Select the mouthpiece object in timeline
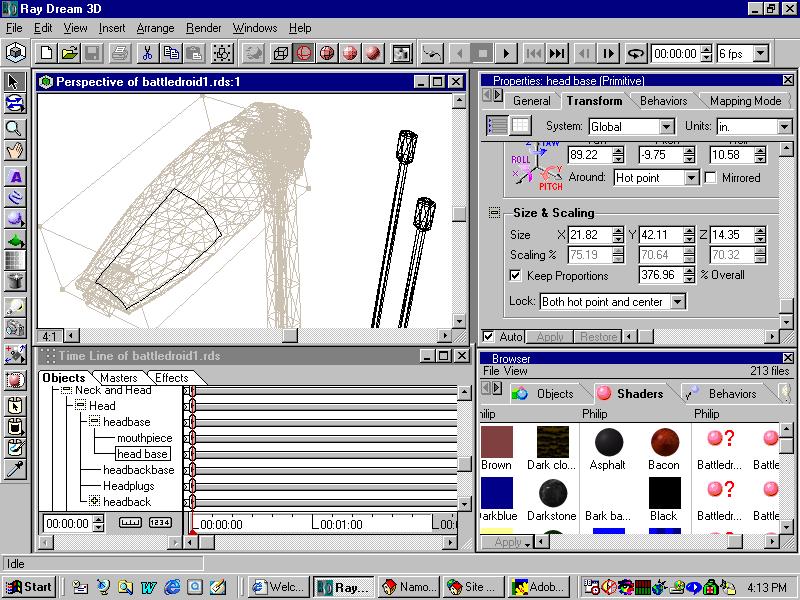This screenshot has height=600, width=800. pos(144,438)
